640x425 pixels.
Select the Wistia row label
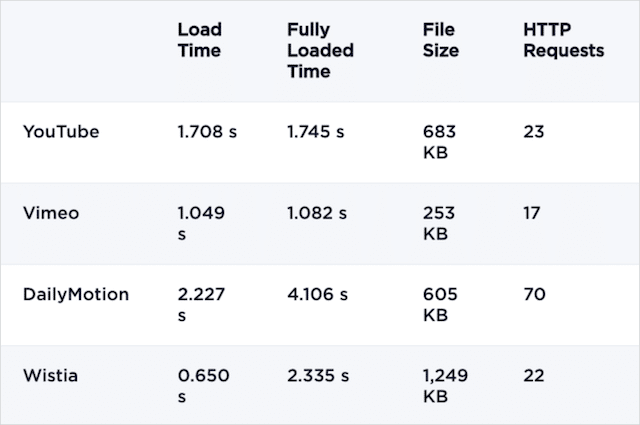(50, 375)
